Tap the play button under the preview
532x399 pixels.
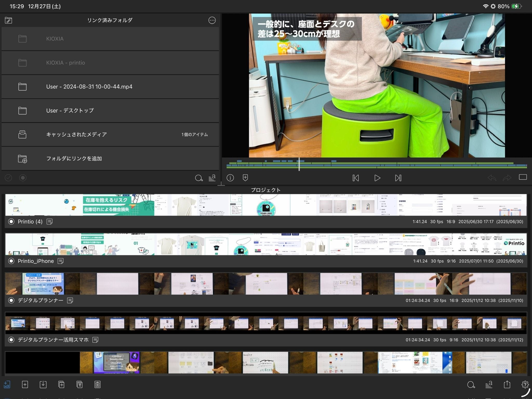[377, 178]
